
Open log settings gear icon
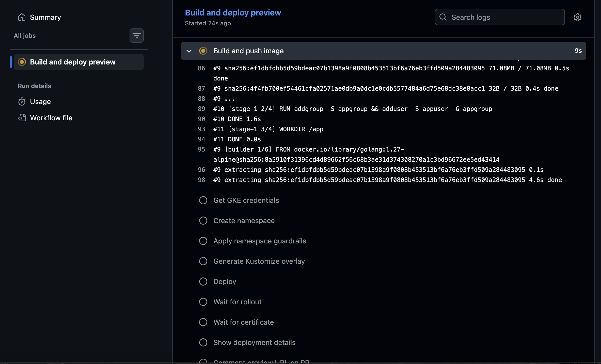point(578,17)
